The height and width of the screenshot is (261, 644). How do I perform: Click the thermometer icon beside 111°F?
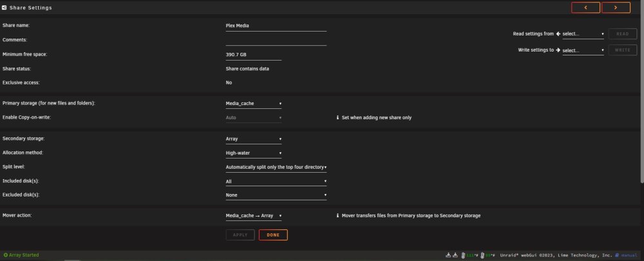[463, 255]
